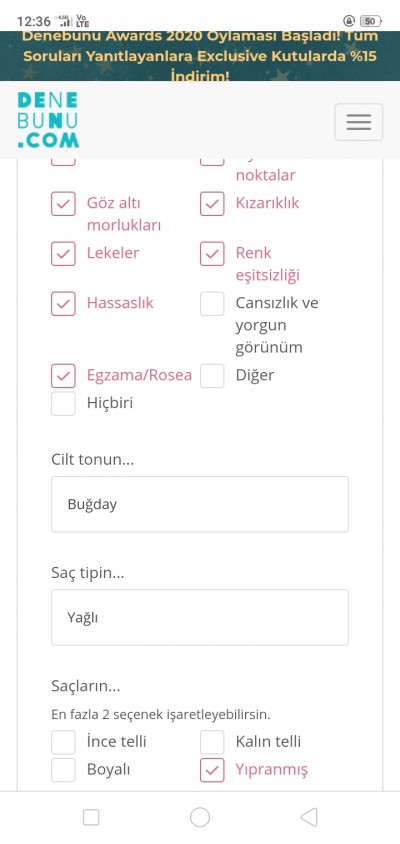Check the Kalın telli option
Screen dimensions: 400x844
click(x=212, y=742)
